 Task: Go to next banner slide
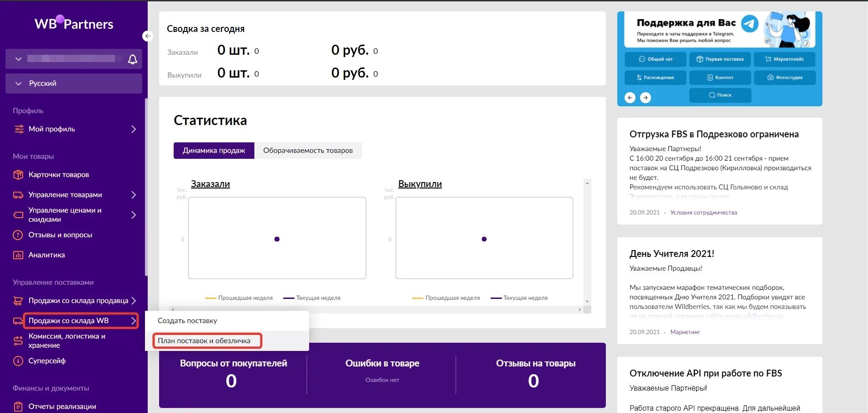coord(646,98)
